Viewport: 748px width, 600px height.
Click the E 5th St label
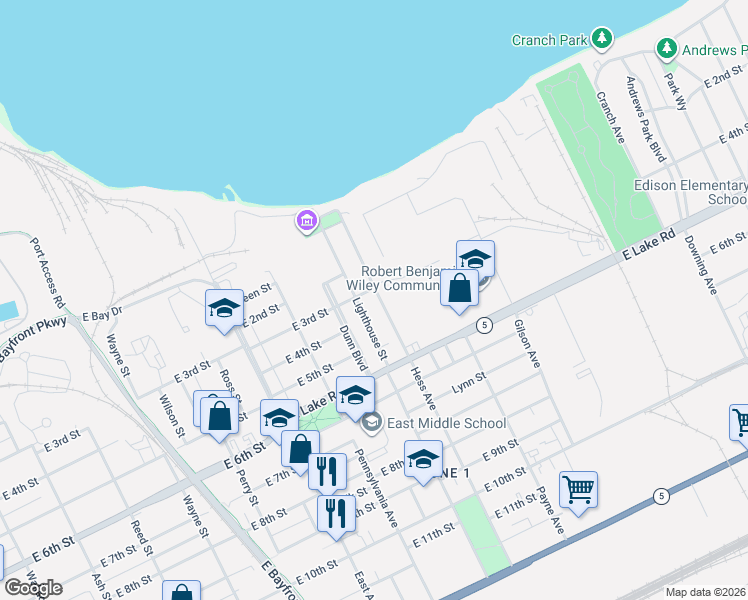coord(315,375)
